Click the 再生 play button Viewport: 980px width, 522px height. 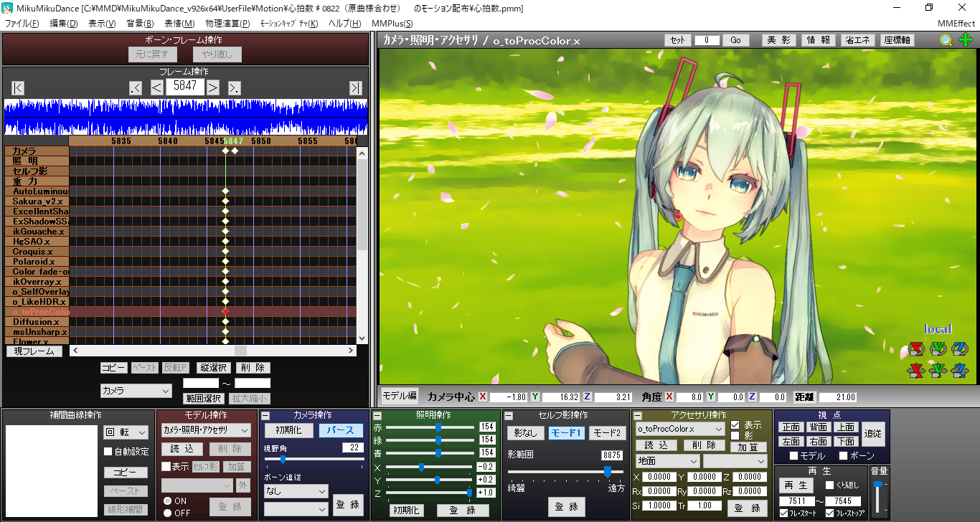coord(796,485)
